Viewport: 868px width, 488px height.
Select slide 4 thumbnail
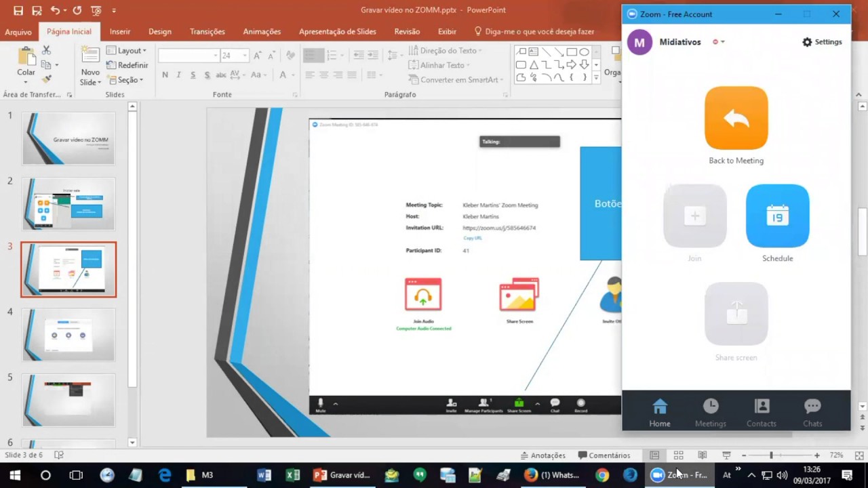pos(68,335)
